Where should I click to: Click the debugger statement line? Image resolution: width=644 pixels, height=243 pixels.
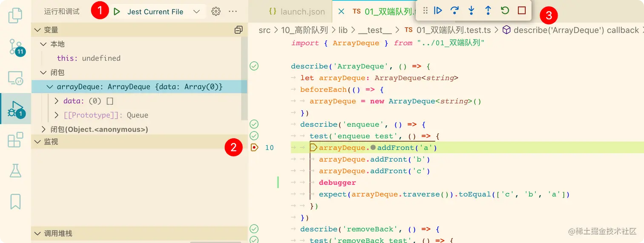(x=337, y=183)
